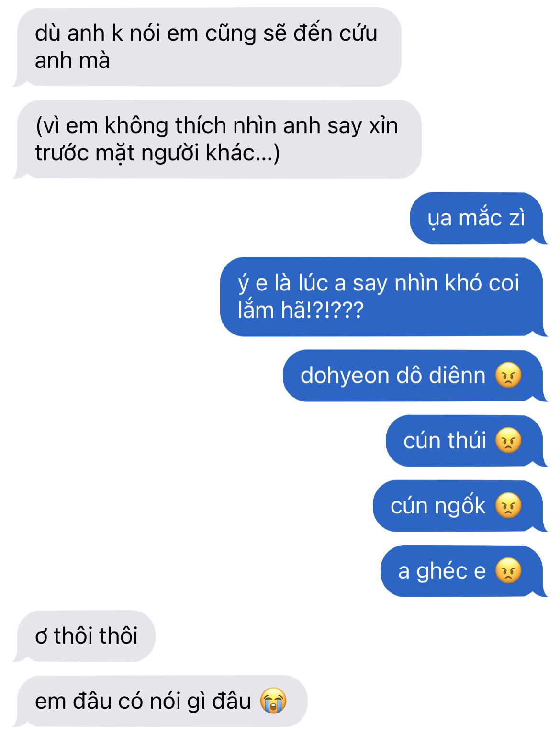Tap the 'lắm hã!?!???' line
The height and width of the screenshot is (735, 560).
pyautogui.click(x=301, y=310)
